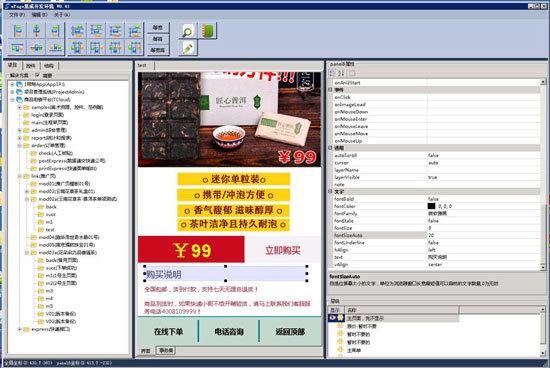The width and height of the screenshot is (550, 368).
Task: Switch to the 界面 tab below canvas
Action: (x=146, y=350)
